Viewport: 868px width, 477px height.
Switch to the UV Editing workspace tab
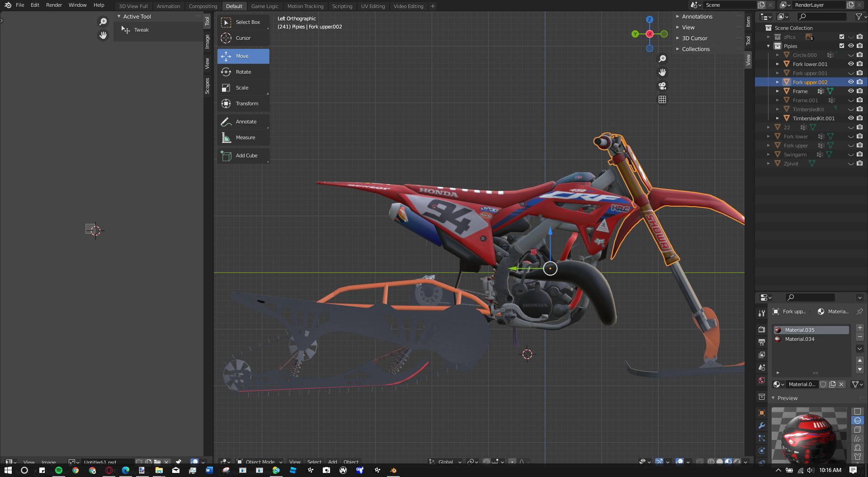point(373,6)
